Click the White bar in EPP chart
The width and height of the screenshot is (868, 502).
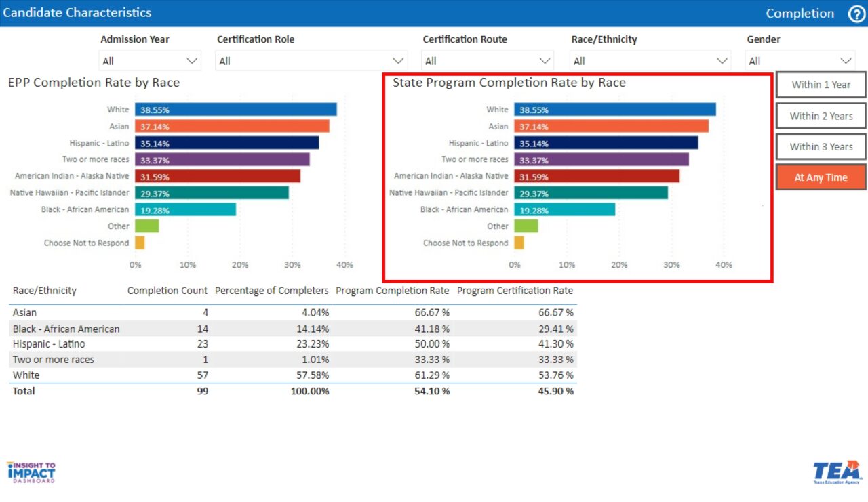click(x=235, y=110)
